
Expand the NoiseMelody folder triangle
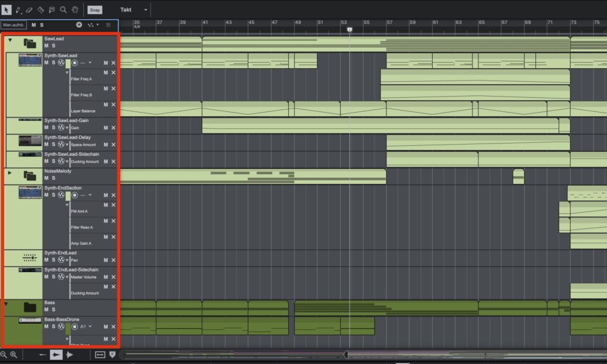[x=10, y=173]
